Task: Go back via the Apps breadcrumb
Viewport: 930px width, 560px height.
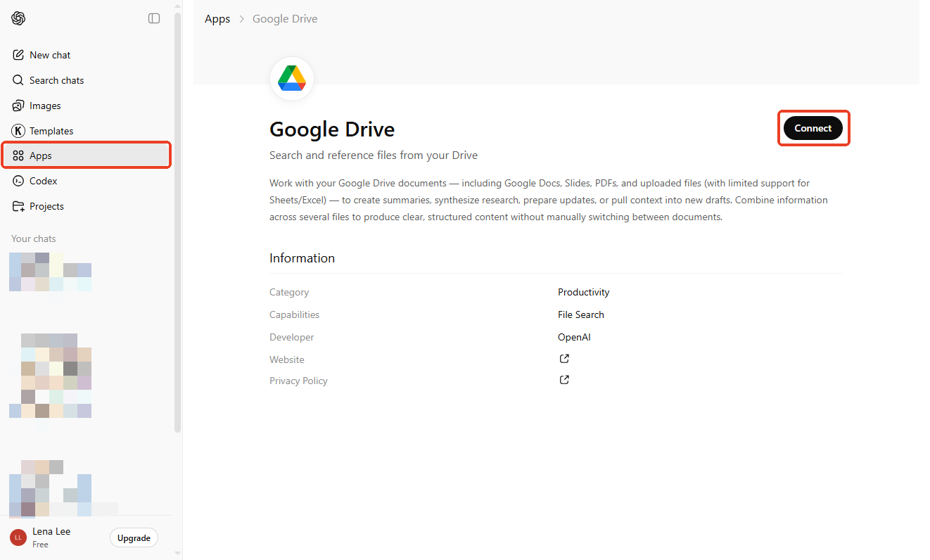Action: point(217,18)
